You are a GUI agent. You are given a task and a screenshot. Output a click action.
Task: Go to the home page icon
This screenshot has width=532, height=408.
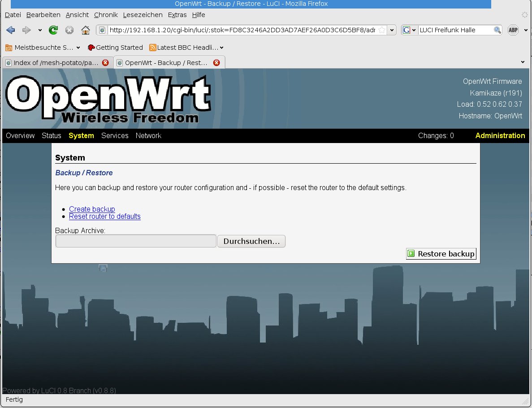[86, 30]
